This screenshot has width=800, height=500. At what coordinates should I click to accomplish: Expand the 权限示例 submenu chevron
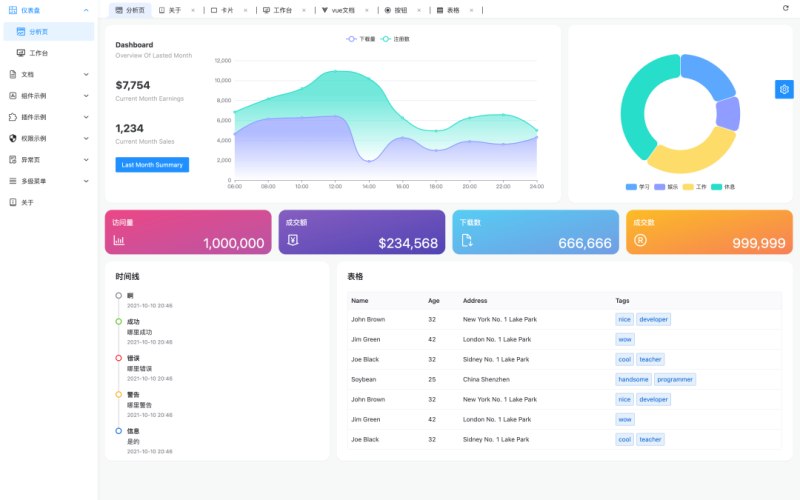point(86,138)
